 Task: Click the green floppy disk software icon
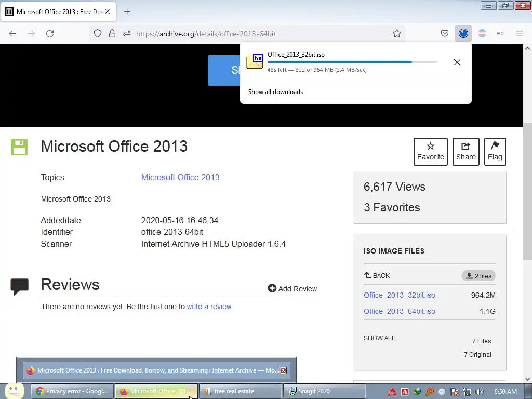pyautogui.click(x=19, y=147)
